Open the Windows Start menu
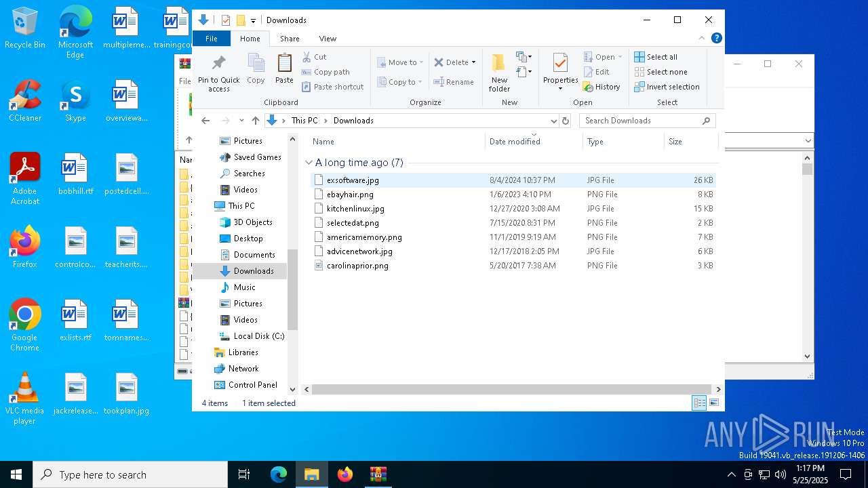 coord(16,474)
